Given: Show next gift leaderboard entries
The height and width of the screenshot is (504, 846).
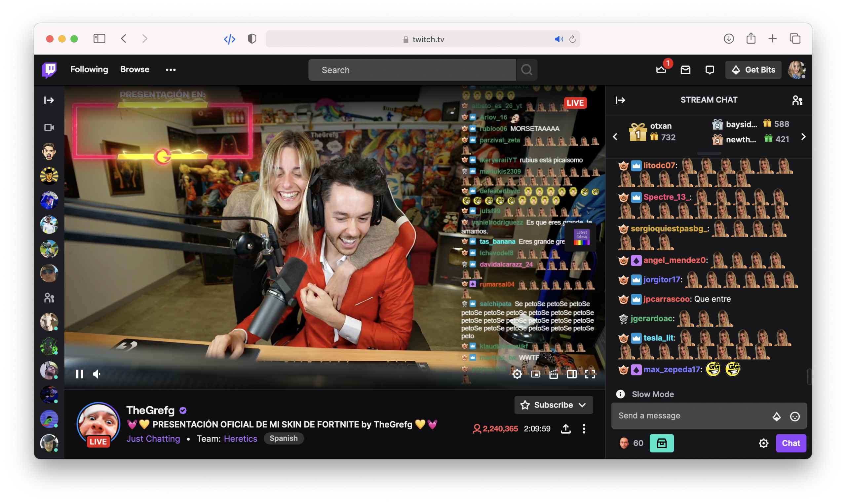Looking at the screenshot, I should pyautogui.click(x=803, y=136).
